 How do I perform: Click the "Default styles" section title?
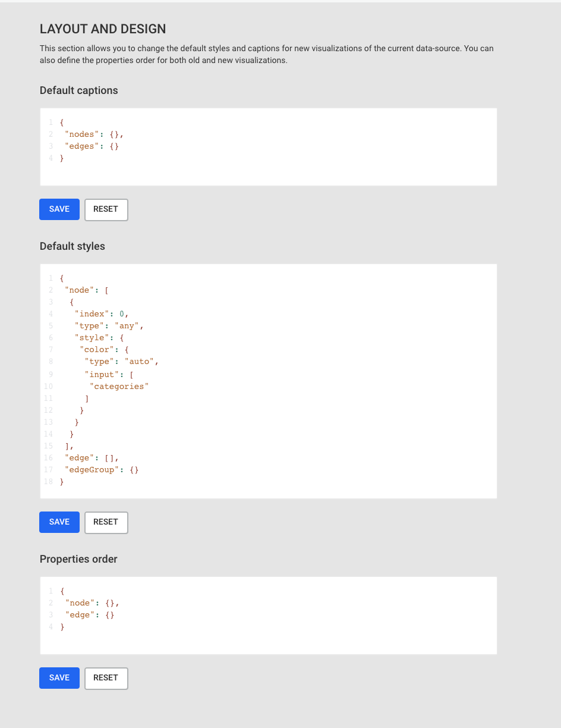point(73,246)
